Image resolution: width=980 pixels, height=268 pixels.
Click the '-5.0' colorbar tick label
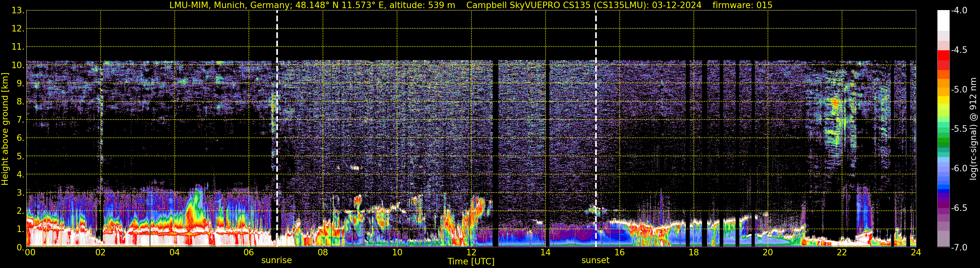tap(959, 90)
